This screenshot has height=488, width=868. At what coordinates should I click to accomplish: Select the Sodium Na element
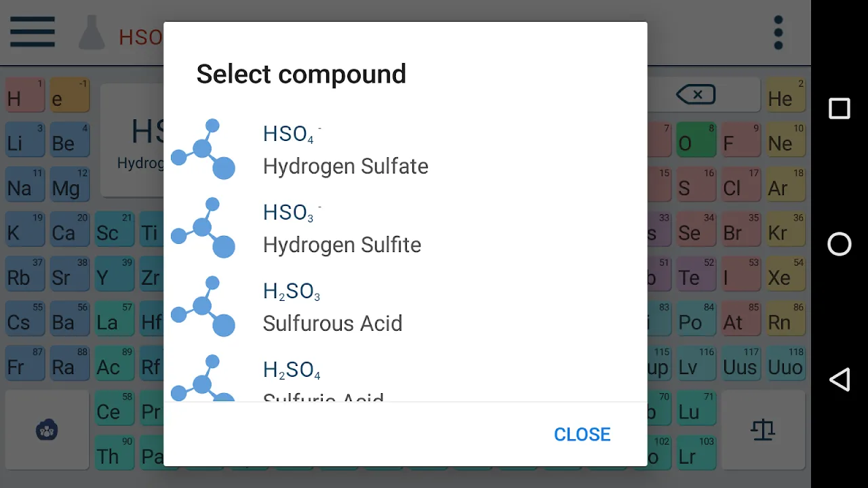[24, 185]
